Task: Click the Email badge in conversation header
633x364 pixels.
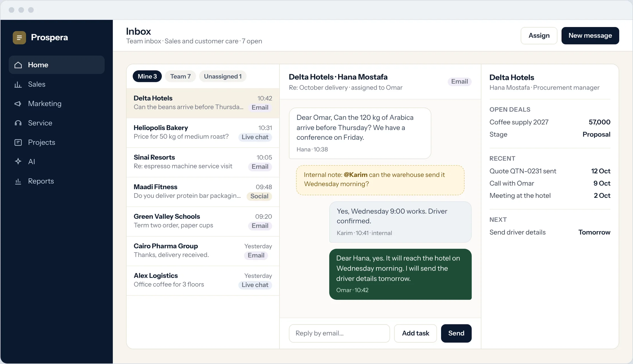Action: (460, 82)
